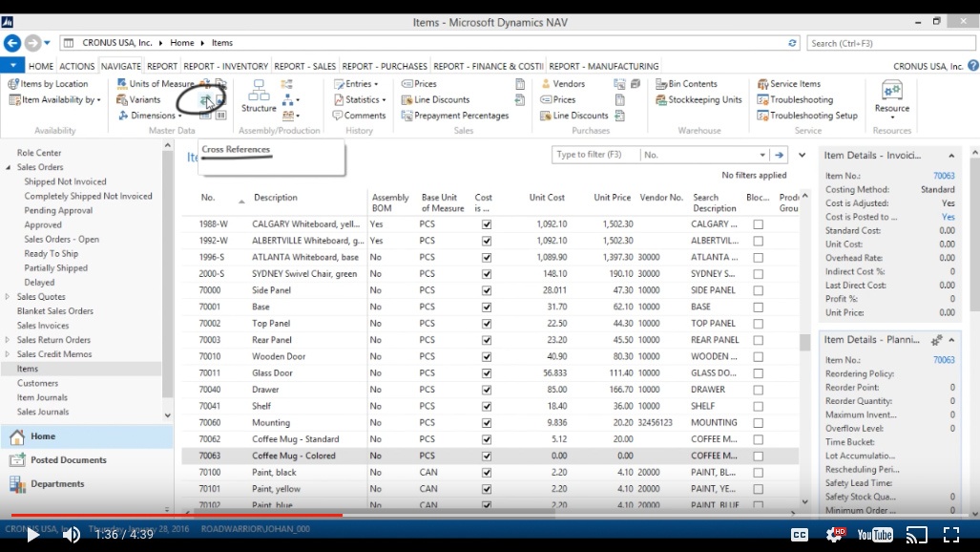Image resolution: width=980 pixels, height=552 pixels.
Task: Select Role Center in navigation pane
Action: click(x=39, y=153)
